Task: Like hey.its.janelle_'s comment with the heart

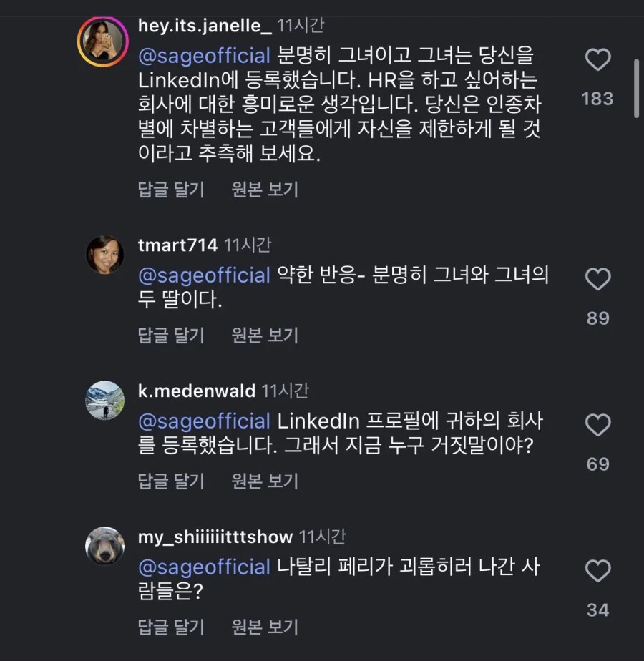Action: pos(597,60)
